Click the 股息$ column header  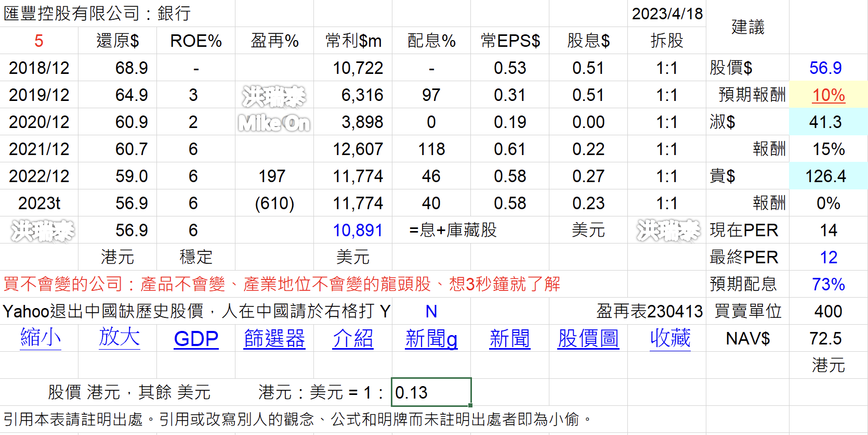point(588,41)
